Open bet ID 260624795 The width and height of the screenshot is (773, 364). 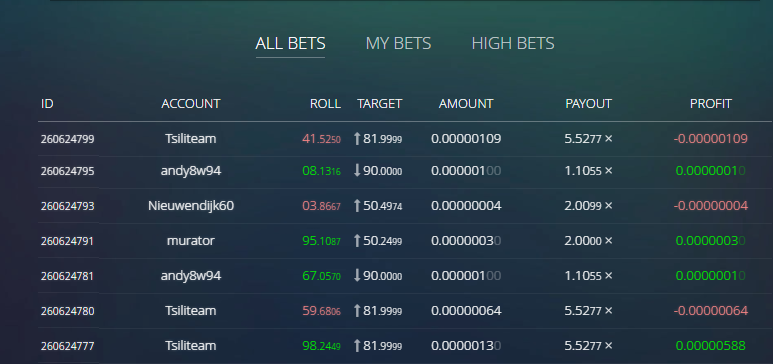coord(68,171)
